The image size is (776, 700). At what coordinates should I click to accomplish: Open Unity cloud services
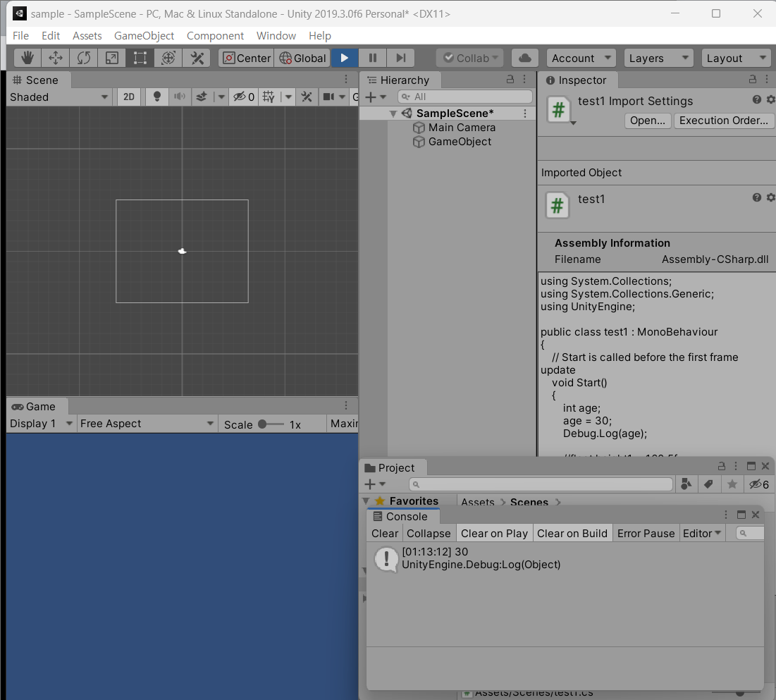click(525, 58)
